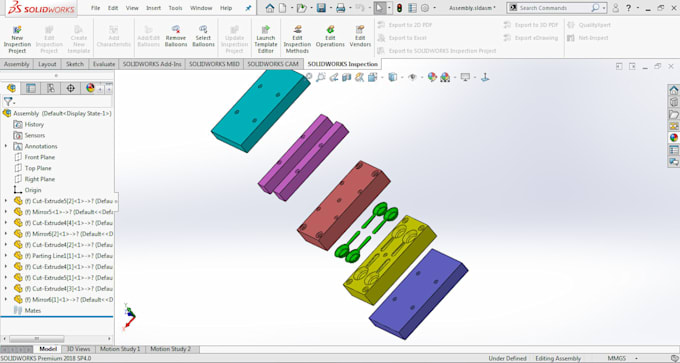
Task: Launch Template Editor
Action: 265,39
